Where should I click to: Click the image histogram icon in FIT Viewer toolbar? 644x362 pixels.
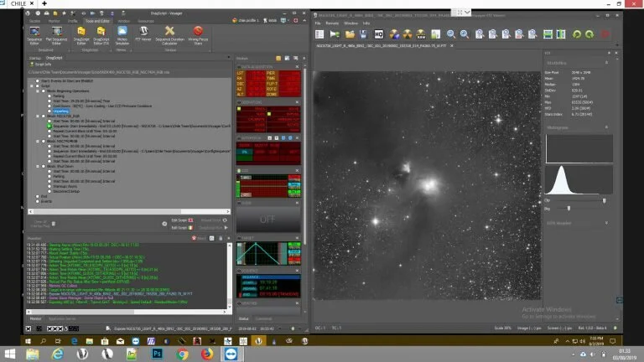[x=436, y=34]
